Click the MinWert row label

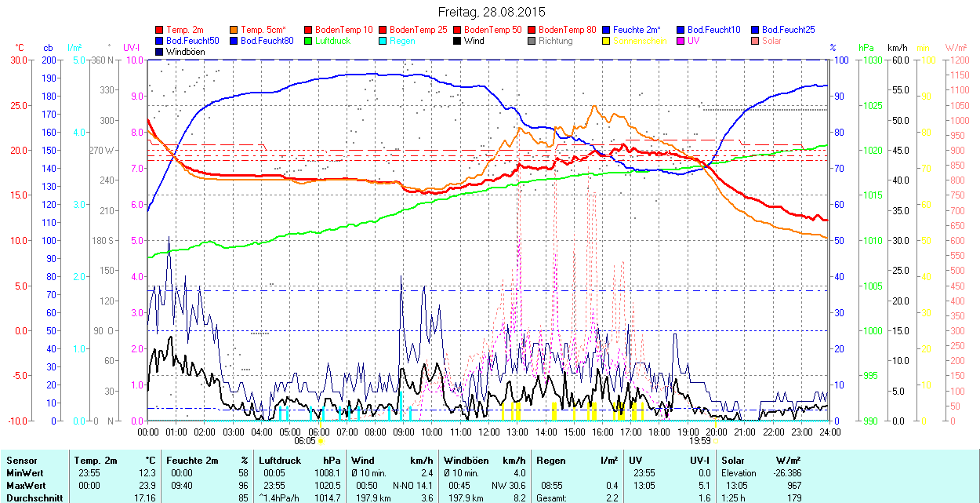25,473
